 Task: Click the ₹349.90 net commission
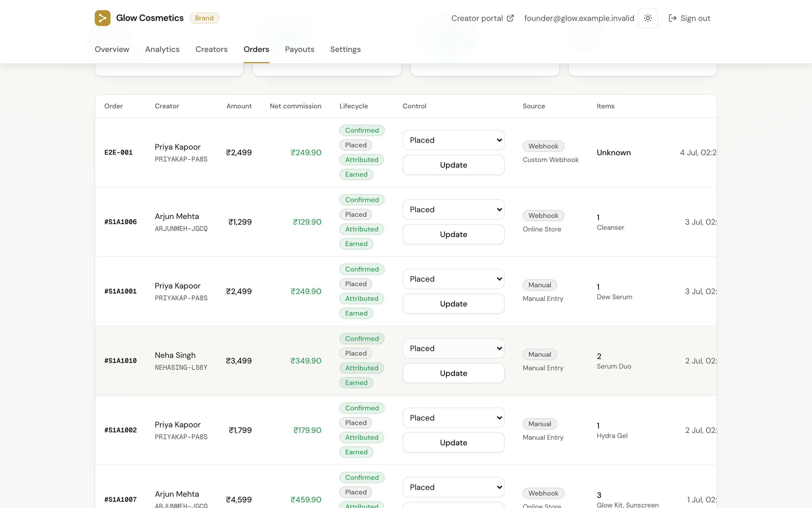pyautogui.click(x=306, y=361)
